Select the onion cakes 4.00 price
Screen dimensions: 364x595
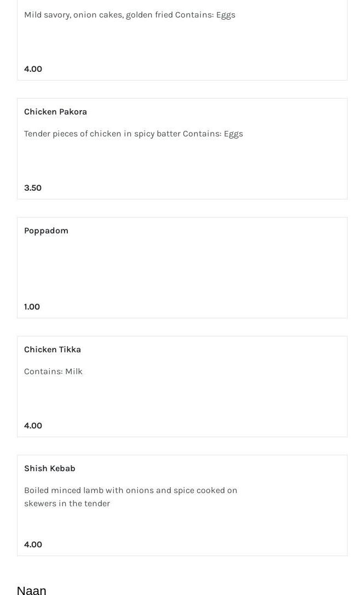(33, 69)
